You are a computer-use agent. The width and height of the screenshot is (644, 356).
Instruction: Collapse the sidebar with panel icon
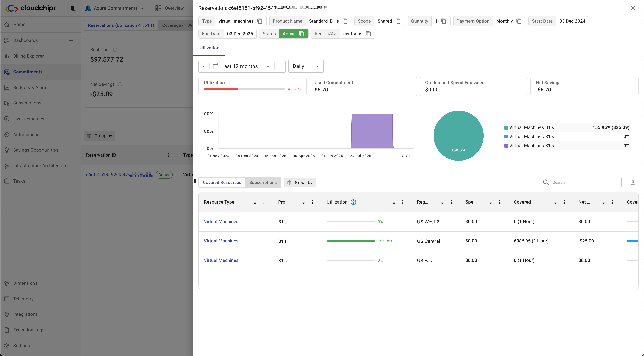click(74, 8)
